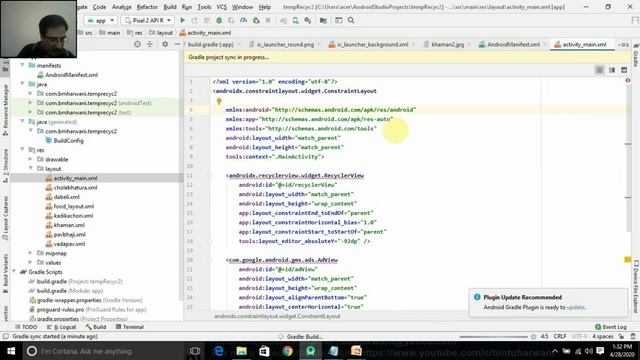Click the Windows Start button
Screen dimensions: 640x360
click(x=11, y=351)
